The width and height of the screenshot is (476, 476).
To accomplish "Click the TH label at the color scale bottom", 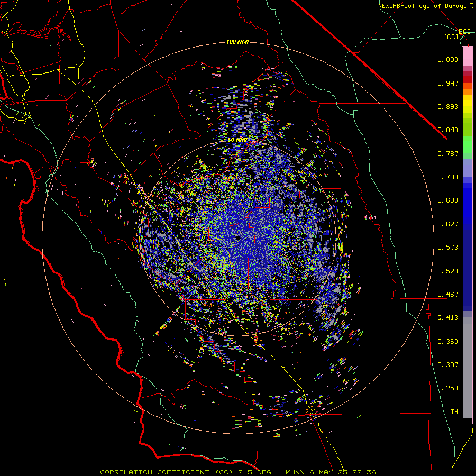I will pos(454,412).
